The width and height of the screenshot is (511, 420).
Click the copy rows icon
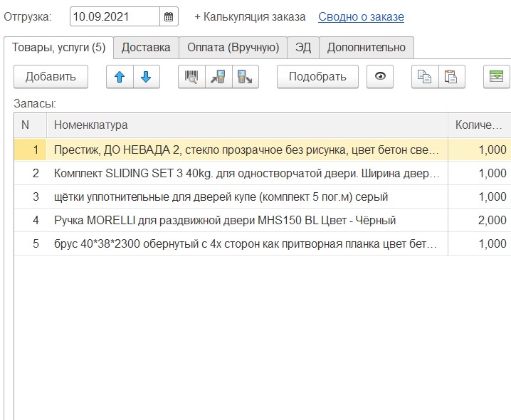point(425,77)
